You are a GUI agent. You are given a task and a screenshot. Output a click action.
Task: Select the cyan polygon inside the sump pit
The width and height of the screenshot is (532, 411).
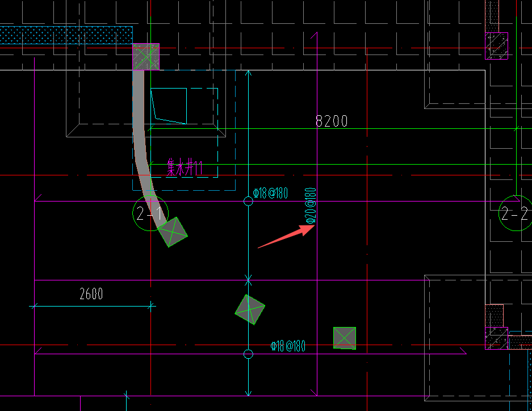click(x=169, y=106)
